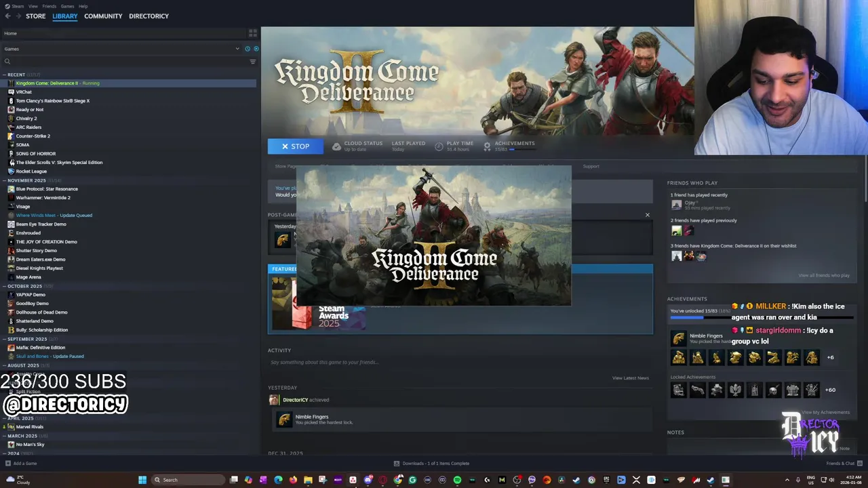868x488 pixels.
Task: Click the Rocket League game icon
Action: pyautogui.click(x=11, y=171)
